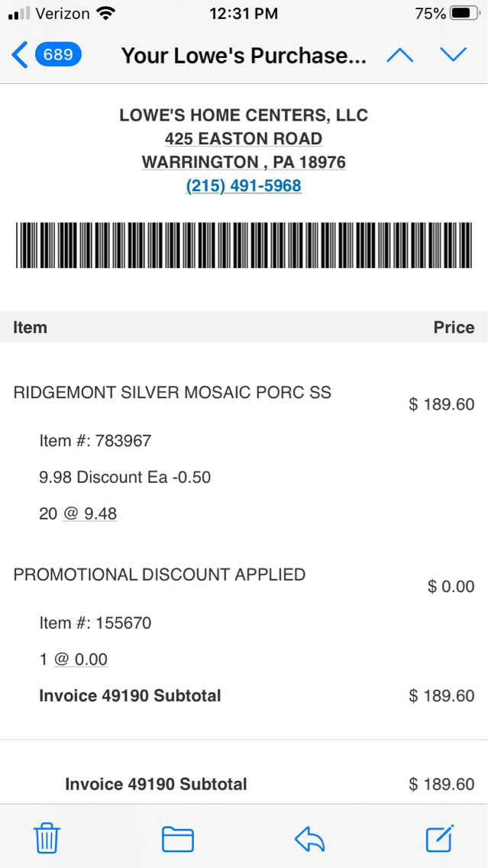The width and height of the screenshot is (488, 868).
Task: Tap the Item #: 783967 line
Action: coord(95,441)
